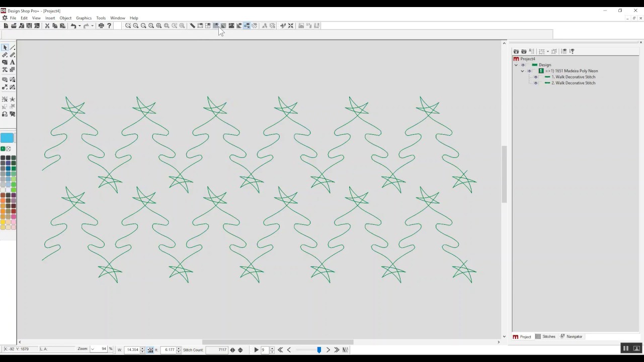The width and height of the screenshot is (644, 362).
Task: Click the Zoom in magnifier icon
Action: (136, 26)
